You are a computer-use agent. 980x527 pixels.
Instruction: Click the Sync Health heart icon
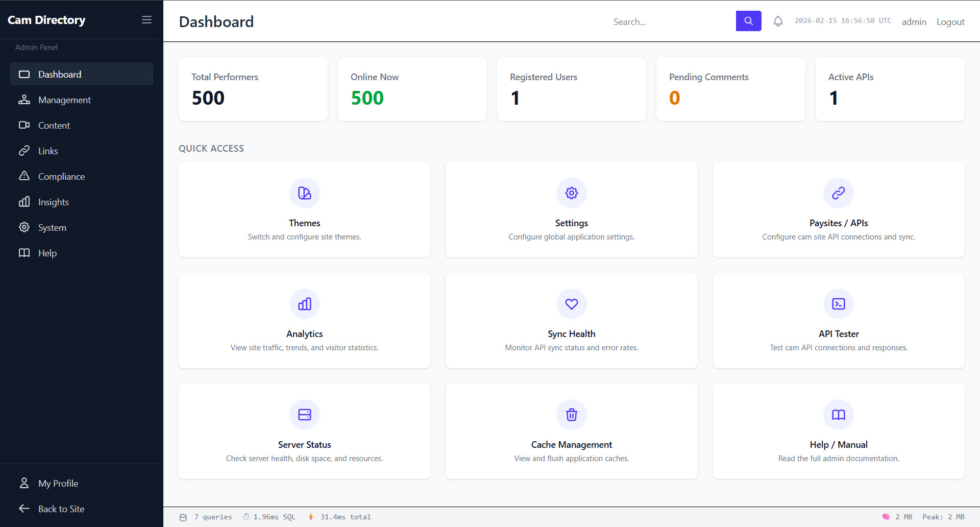tap(571, 304)
